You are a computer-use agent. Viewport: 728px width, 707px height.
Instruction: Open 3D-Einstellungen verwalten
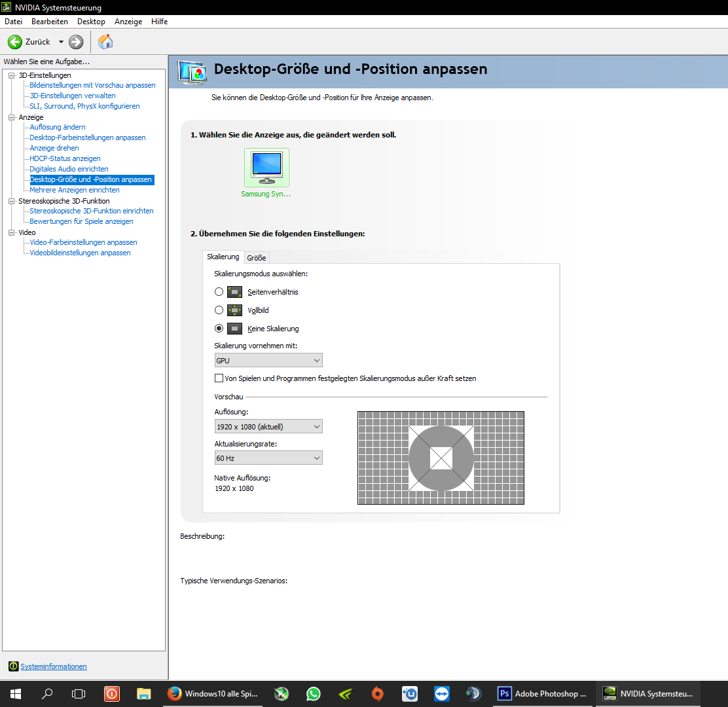tap(73, 96)
